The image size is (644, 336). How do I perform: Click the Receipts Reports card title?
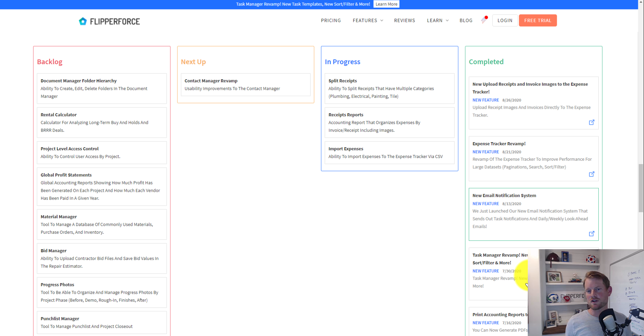346,115
